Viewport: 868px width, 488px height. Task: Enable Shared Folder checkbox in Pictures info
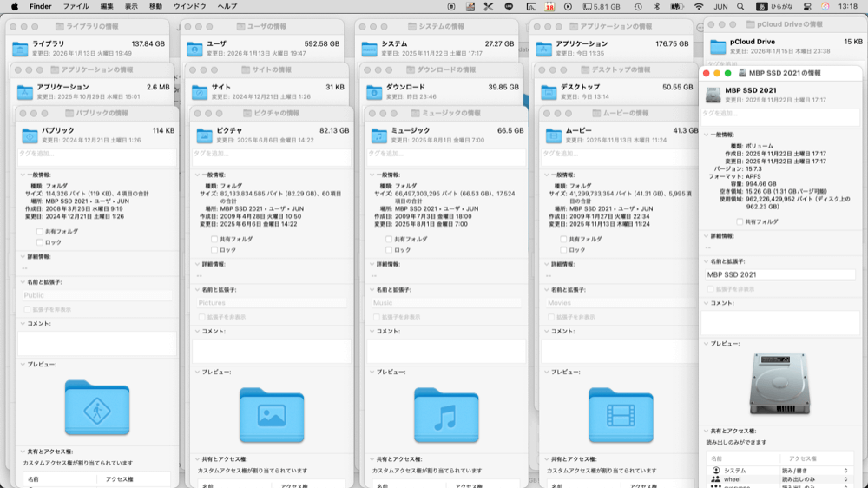(x=214, y=239)
